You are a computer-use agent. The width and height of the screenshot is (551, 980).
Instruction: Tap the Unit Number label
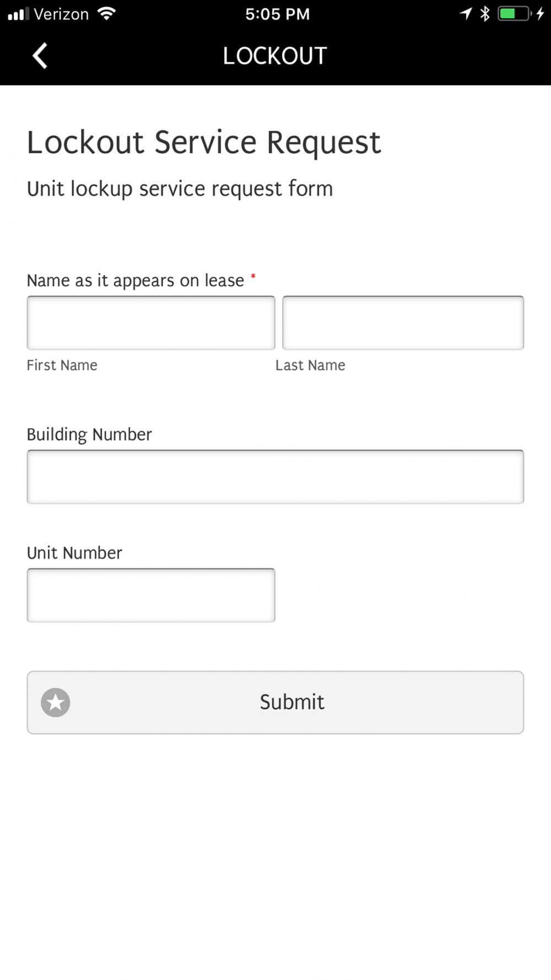[x=74, y=553]
